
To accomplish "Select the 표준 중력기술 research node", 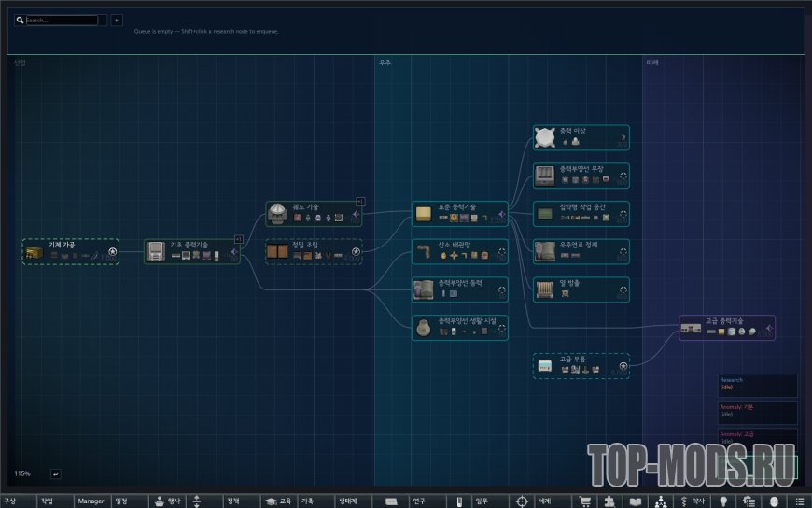I will coord(460,214).
